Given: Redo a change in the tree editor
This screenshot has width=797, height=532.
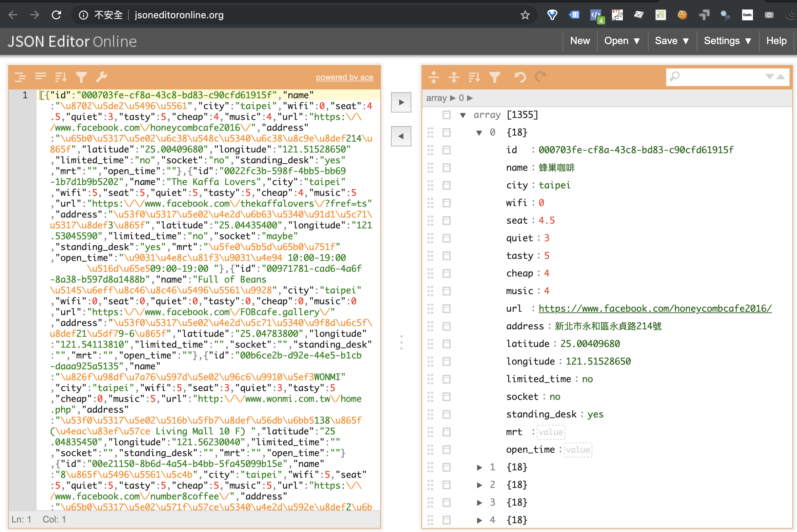Looking at the screenshot, I should [x=540, y=77].
